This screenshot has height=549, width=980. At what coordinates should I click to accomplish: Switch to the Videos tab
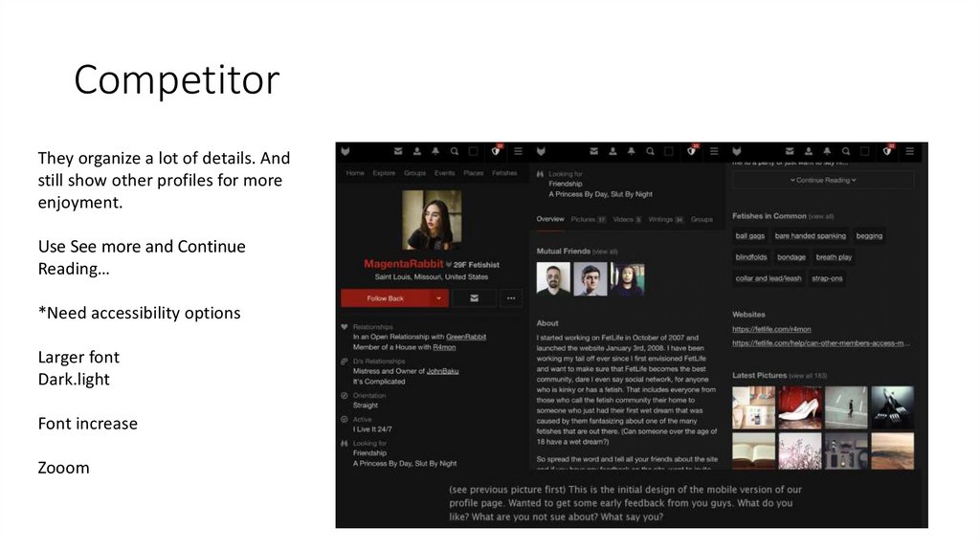pyautogui.click(x=627, y=219)
